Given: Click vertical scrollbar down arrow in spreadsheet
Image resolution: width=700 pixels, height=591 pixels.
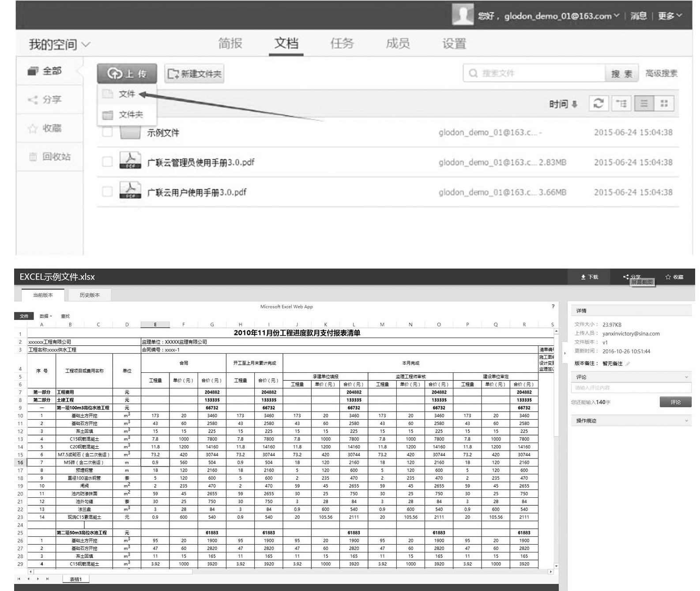Looking at the screenshot, I should 556,566.
